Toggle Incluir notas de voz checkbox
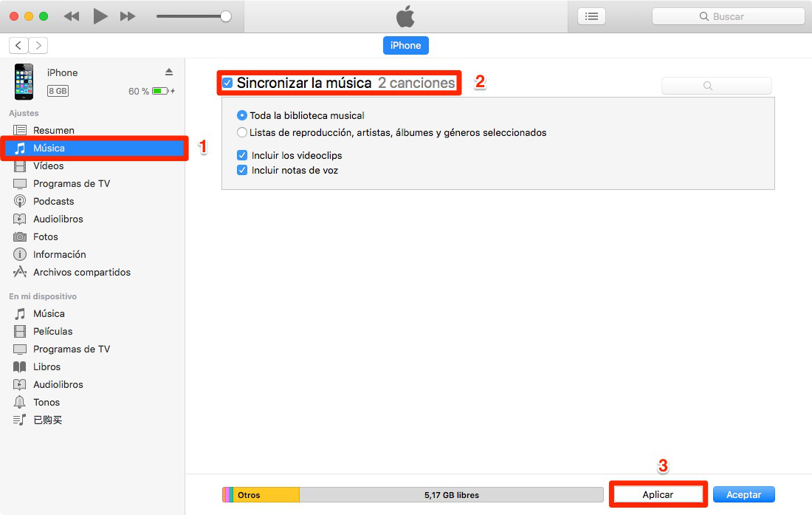This screenshot has width=812, height=515. pyautogui.click(x=242, y=171)
